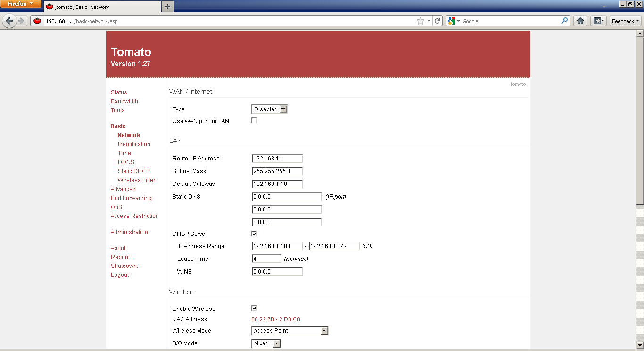Open the Basic section in sidebar
The width and height of the screenshot is (644, 351).
(x=118, y=126)
